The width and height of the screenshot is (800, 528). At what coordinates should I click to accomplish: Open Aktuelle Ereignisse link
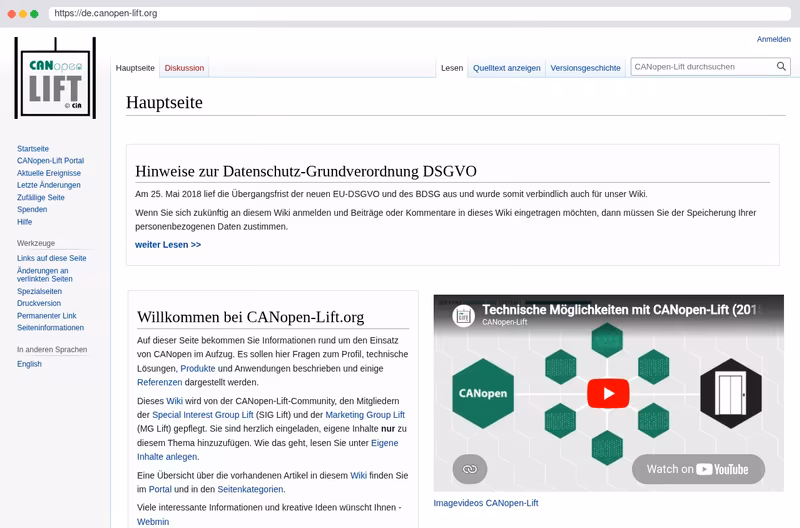point(49,173)
